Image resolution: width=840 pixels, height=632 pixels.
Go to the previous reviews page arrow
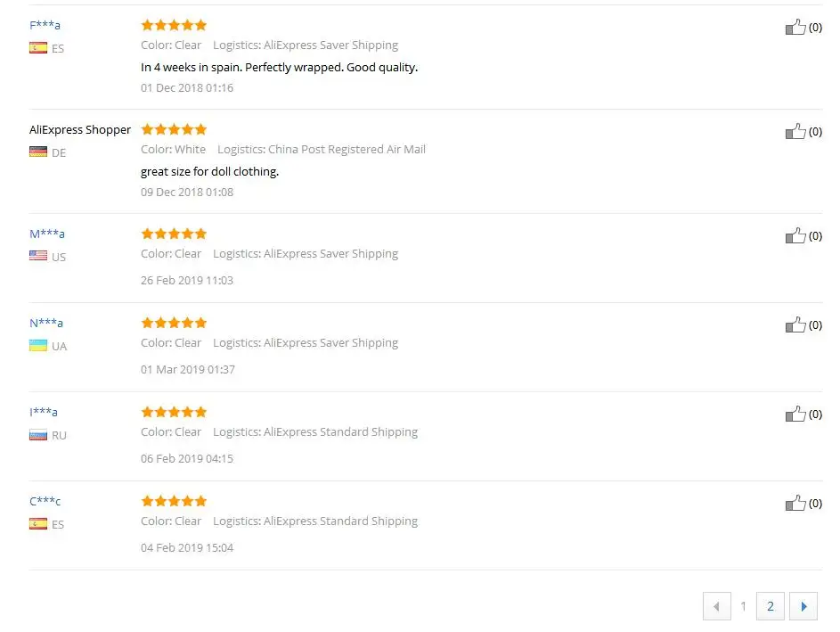point(716,607)
